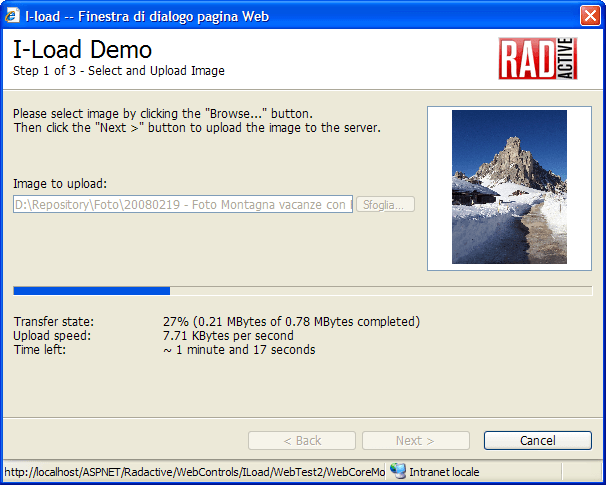Click the "7.71 KBytes per second" value

click(x=228, y=335)
